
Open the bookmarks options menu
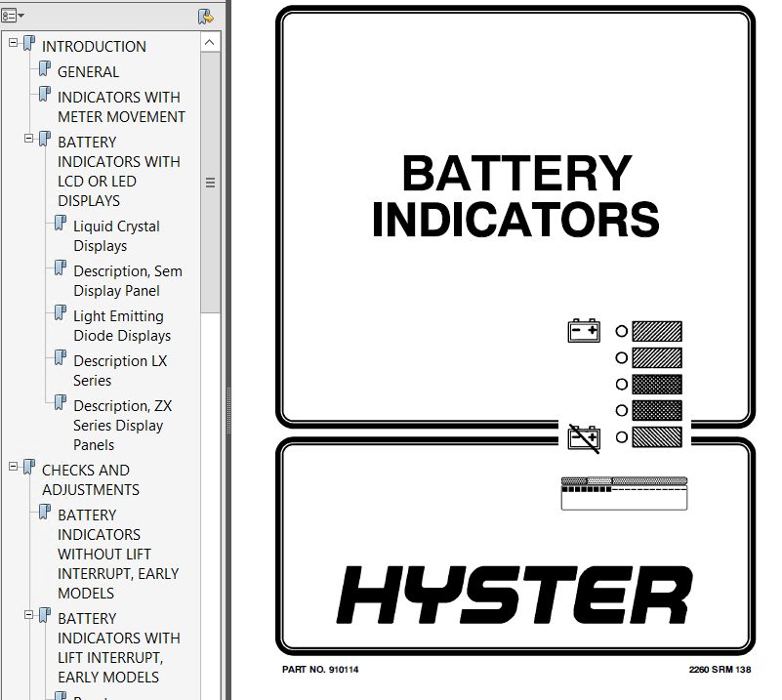tap(12, 16)
